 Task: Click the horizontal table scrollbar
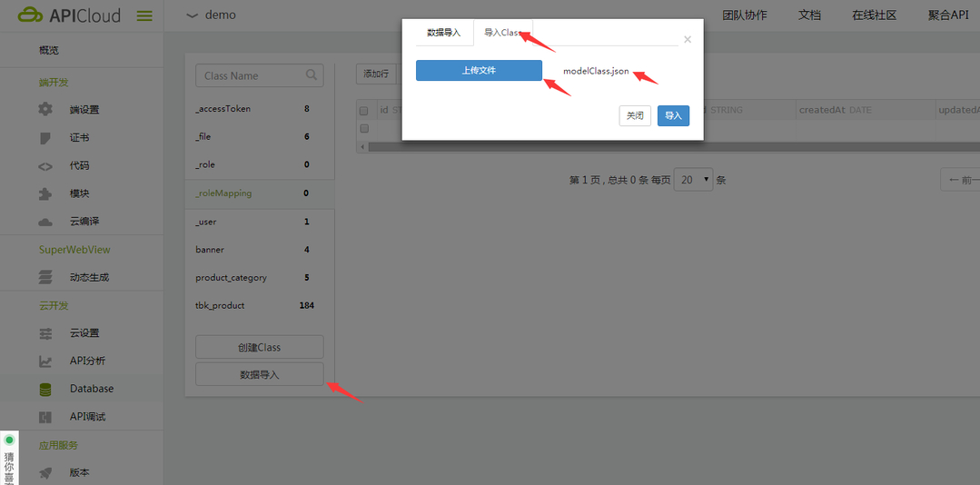click(674, 147)
